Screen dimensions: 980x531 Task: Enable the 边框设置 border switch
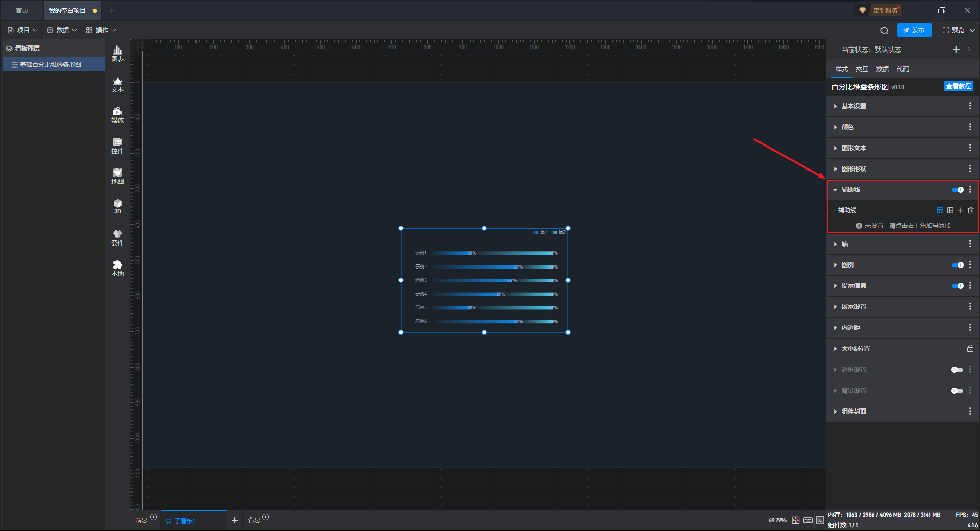tap(958, 370)
